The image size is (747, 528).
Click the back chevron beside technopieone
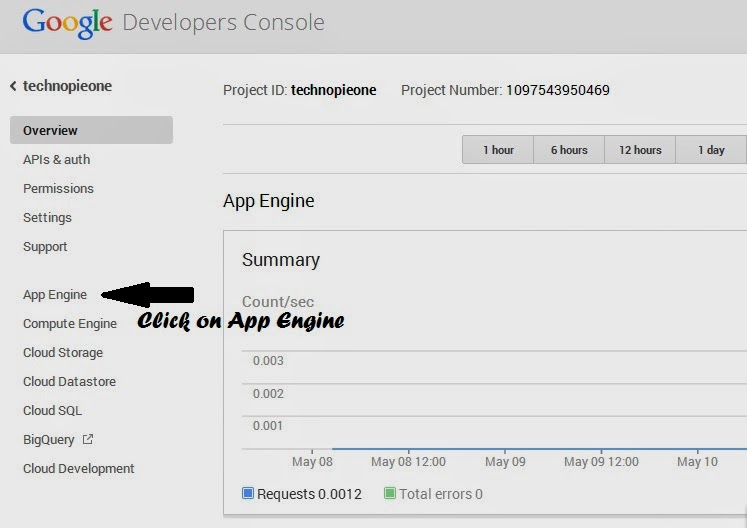[x=13, y=86]
